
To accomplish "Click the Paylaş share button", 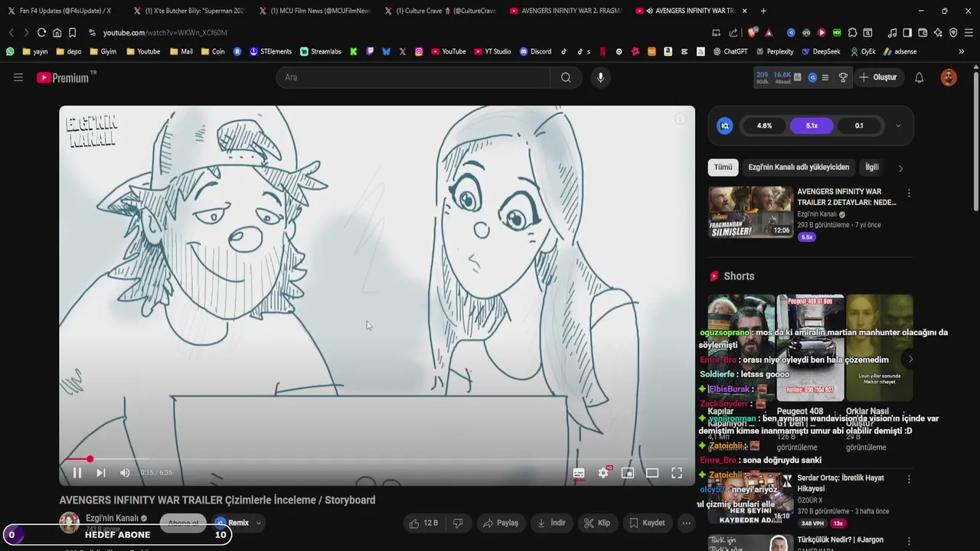I will [x=500, y=523].
